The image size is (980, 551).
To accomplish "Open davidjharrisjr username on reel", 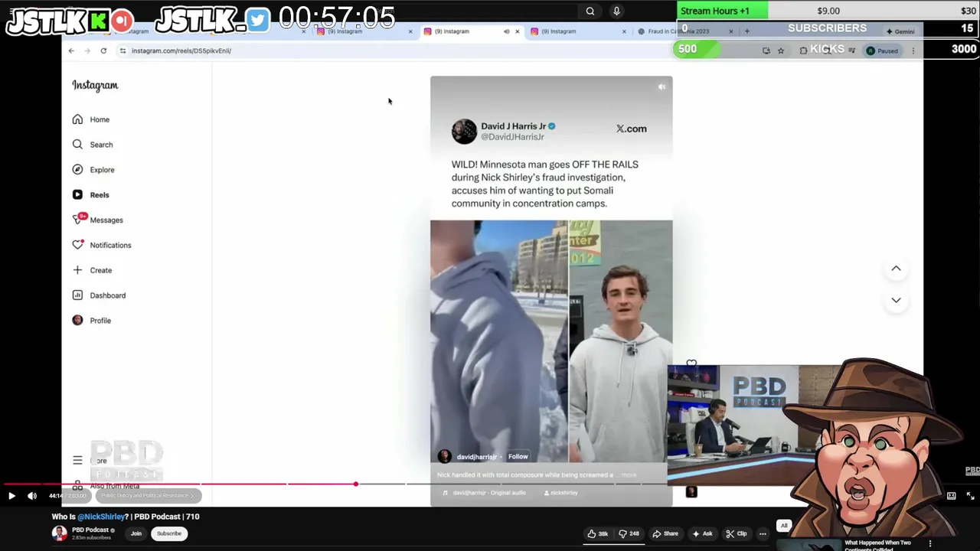I will tap(476, 457).
